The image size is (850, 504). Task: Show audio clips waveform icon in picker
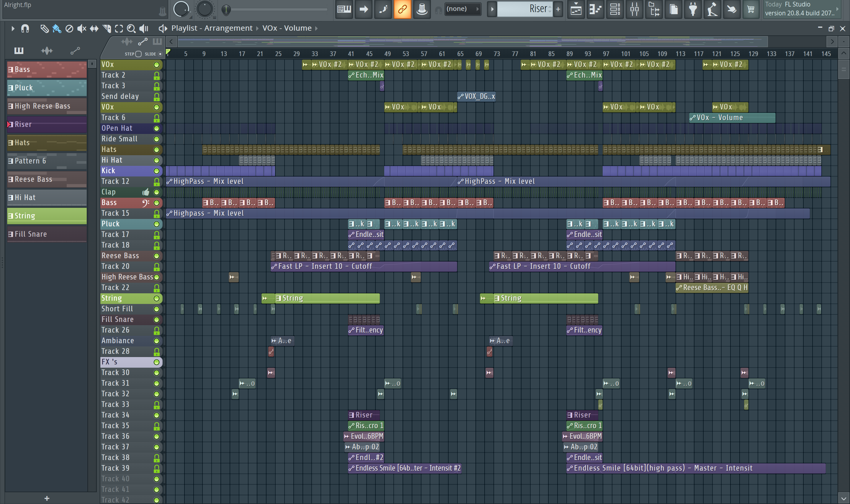click(x=47, y=51)
